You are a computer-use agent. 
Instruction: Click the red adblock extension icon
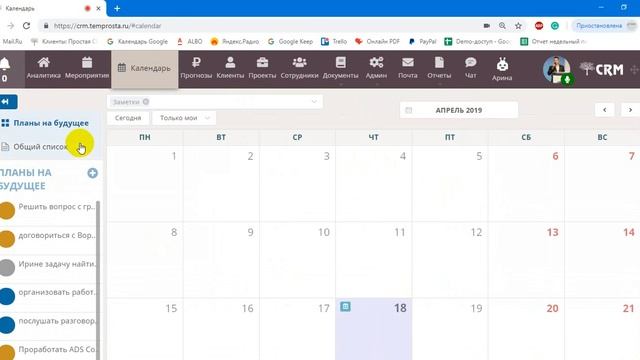539,26
